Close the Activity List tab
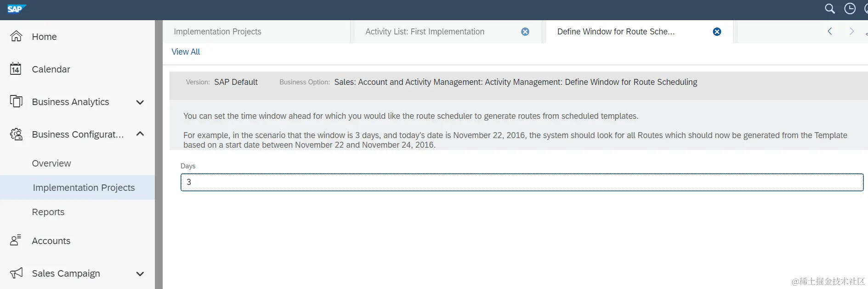 pyautogui.click(x=525, y=32)
